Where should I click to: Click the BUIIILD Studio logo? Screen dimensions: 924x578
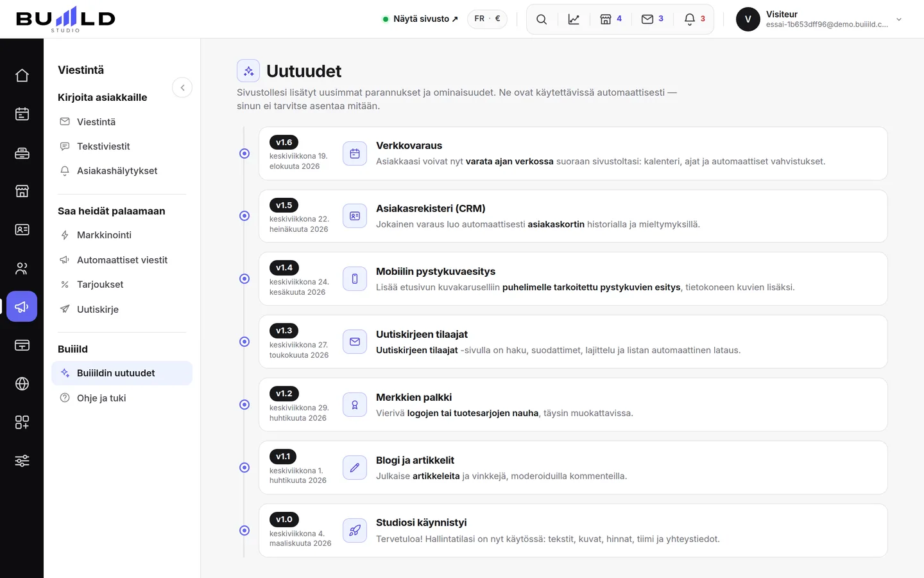pyautogui.click(x=65, y=19)
